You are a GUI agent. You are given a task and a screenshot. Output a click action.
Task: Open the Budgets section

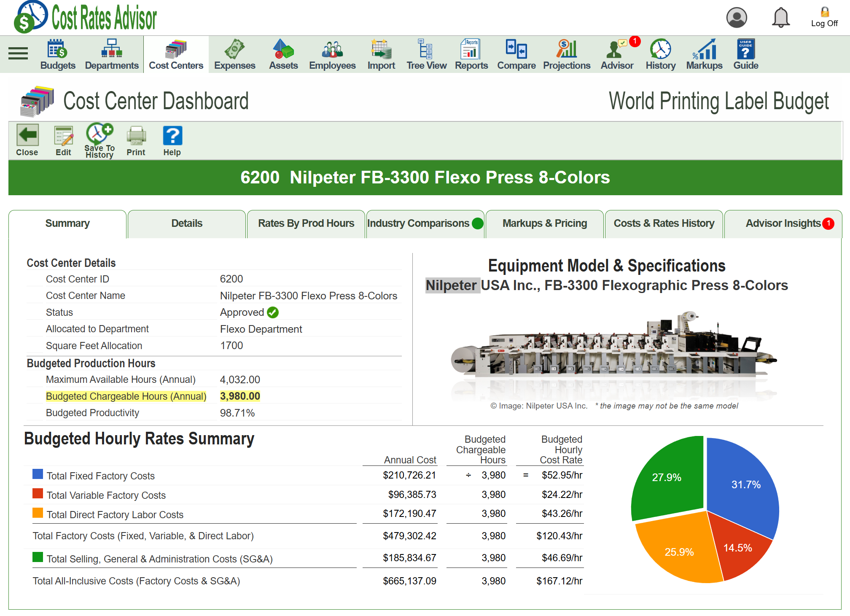point(58,55)
